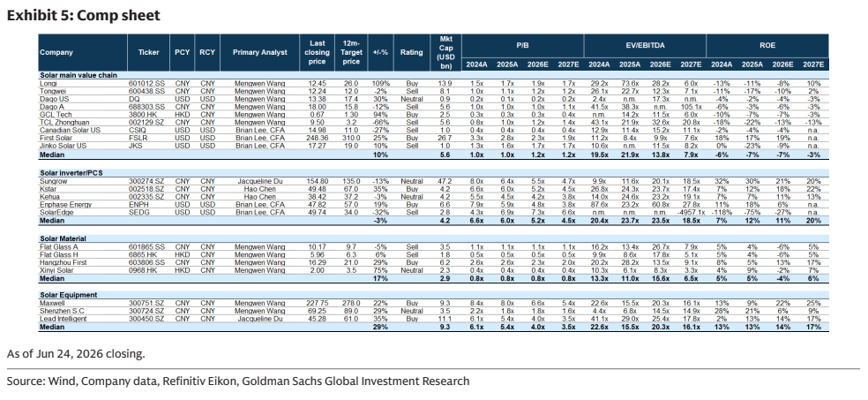Click the 'Solar main value chain' section heading
The width and height of the screenshot is (868, 400).
point(78,75)
